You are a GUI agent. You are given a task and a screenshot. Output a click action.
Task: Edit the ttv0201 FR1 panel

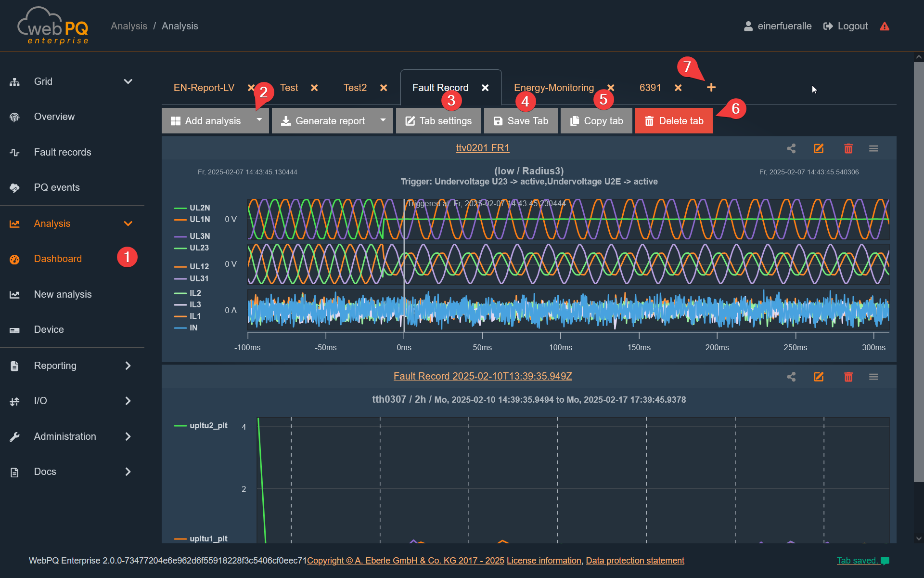pyautogui.click(x=819, y=148)
